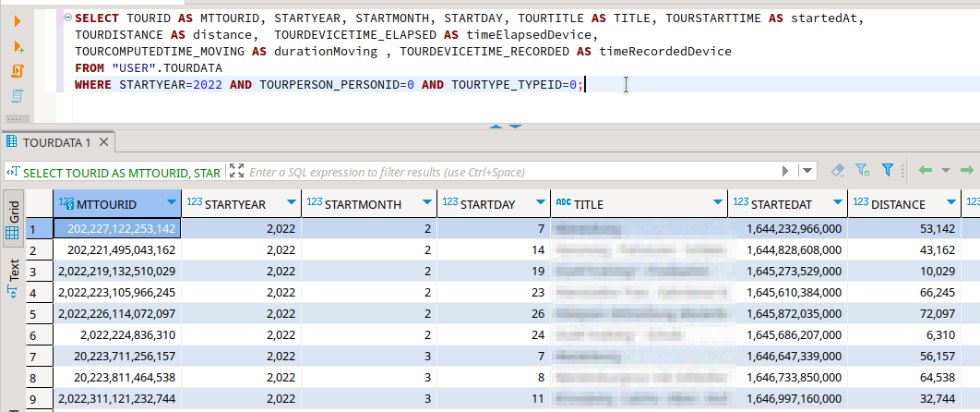The width and height of the screenshot is (980, 412).
Task: Switch to the Grid view tab
Action: tap(13, 220)
